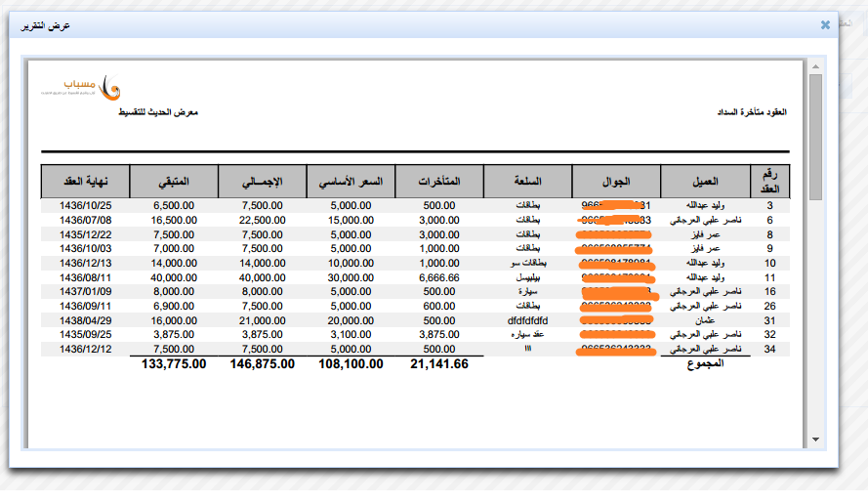This screenshot has height=503, width=868.
Task: Click the نهاية العقد column header
Action: tap(85, 182)
